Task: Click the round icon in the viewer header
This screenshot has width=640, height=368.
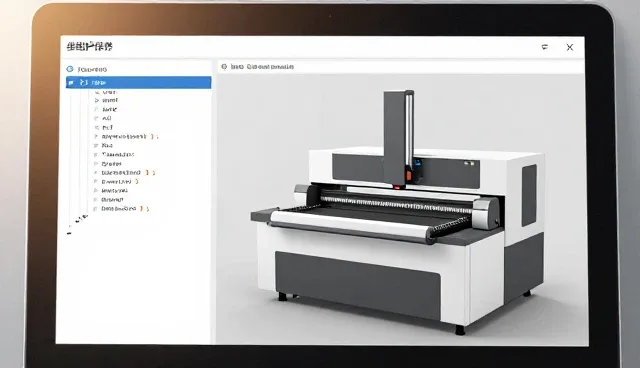Action: [224, 67]
